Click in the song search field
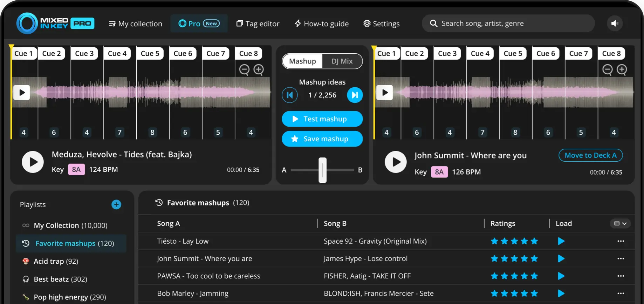Screen dimensions: 644x304 pyautogui.click(x=508, y=23)
